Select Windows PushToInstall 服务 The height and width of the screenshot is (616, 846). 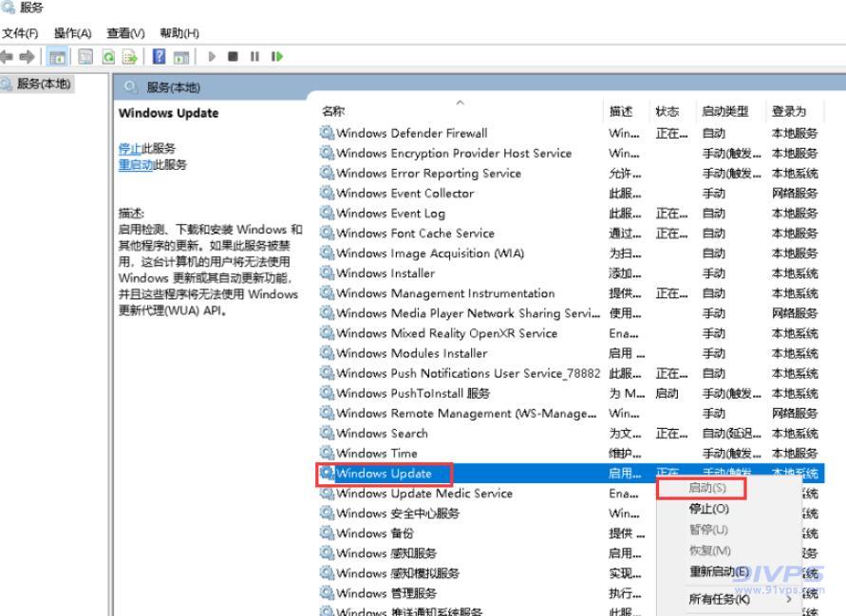coord(413,393)
